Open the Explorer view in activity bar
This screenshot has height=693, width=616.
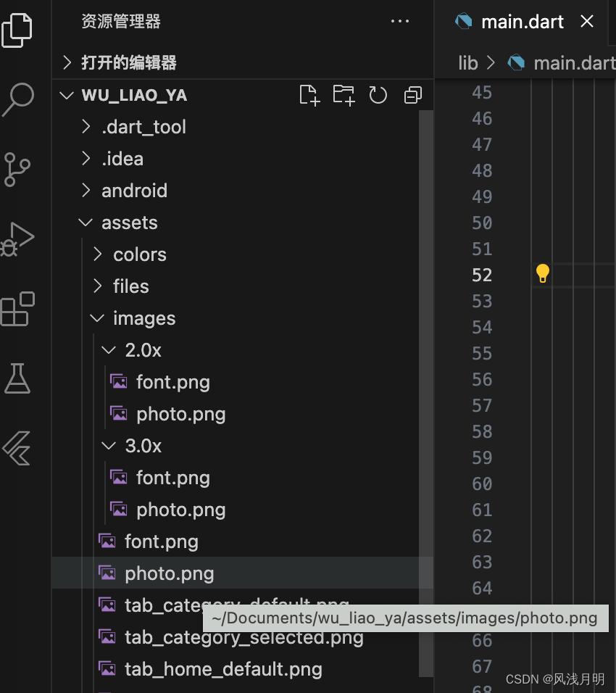pyautogui.click(x=17, y=30)
